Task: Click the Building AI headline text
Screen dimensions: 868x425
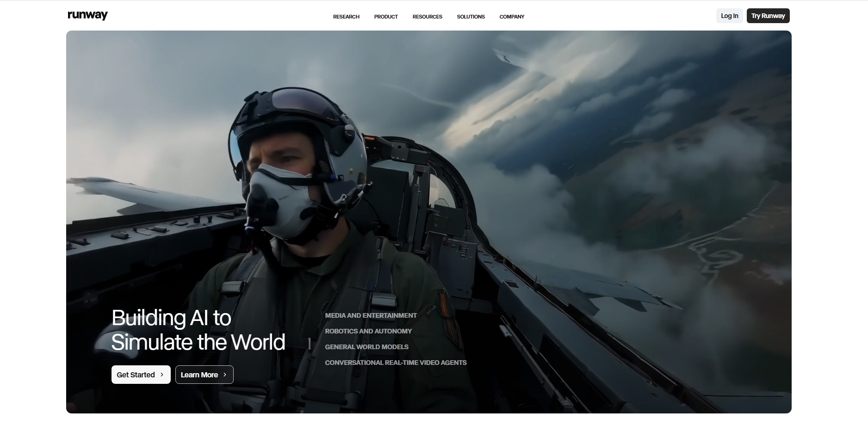Action: coord(198,330)
